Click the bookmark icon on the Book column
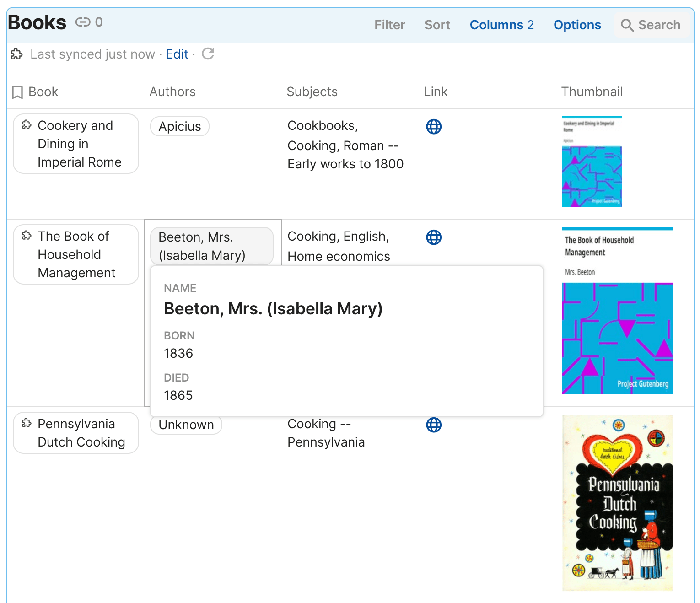The image size is (700, 603). click(17, 92)
